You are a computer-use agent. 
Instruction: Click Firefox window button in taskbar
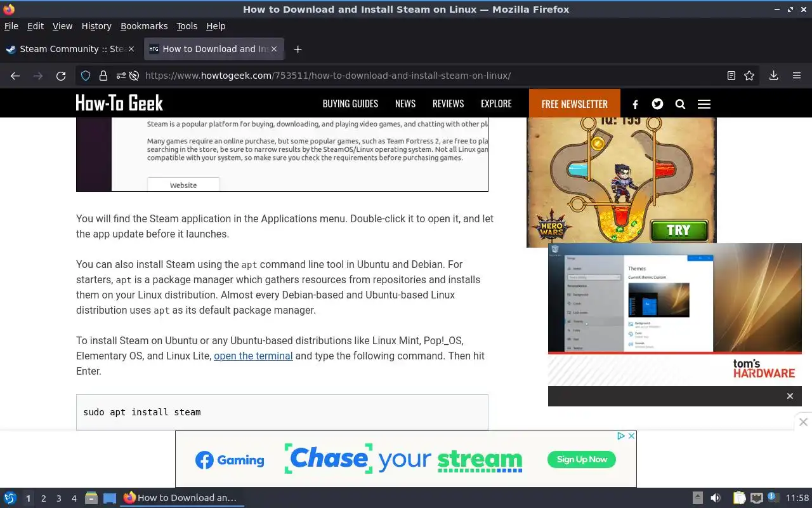tap(183, 498)
